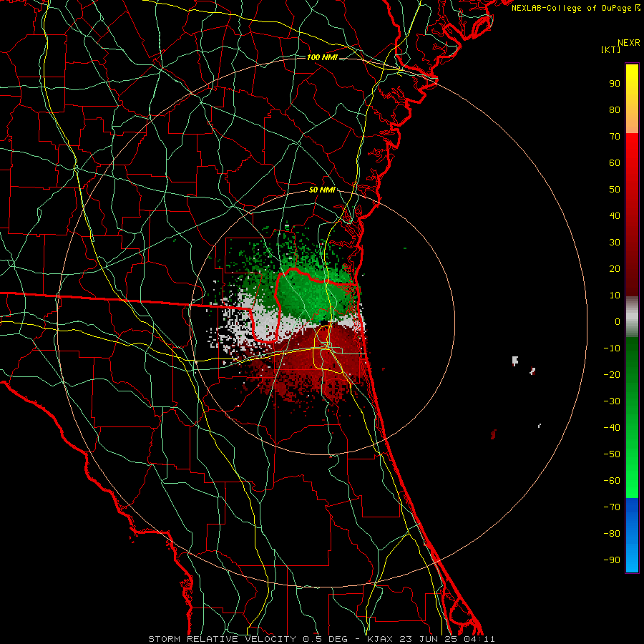Click the -50 scale value

click(x=612, y=454)
